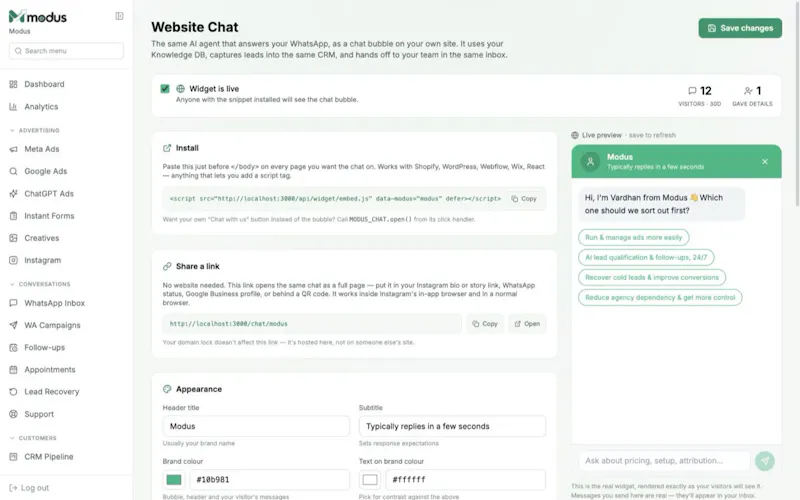The width and height of the screenshot is (800, 500).
Task: Click the ChatGPT Ads sparkle icon
Action: [13, 194]
